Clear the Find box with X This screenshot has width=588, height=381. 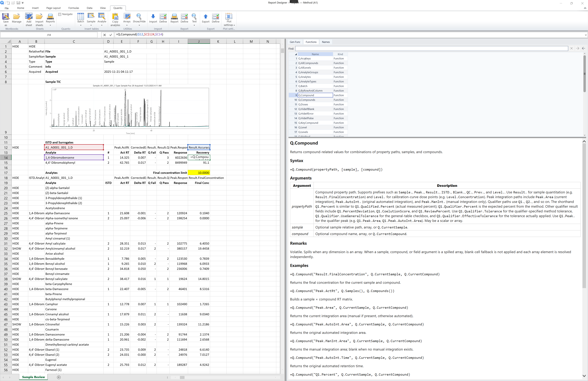(571, 48)
